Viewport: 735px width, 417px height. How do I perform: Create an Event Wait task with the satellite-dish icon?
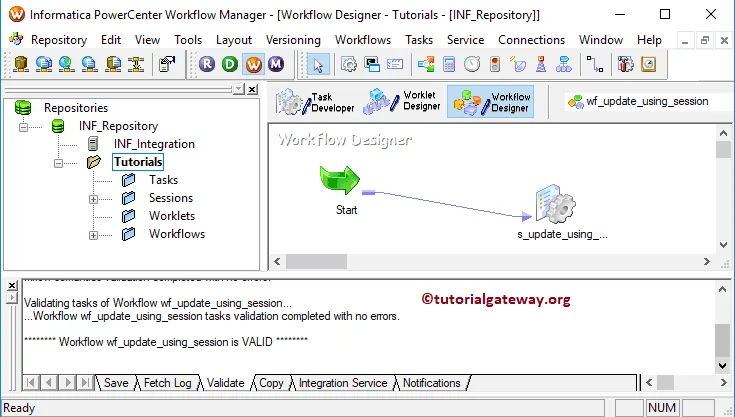[x=518, y=64]
